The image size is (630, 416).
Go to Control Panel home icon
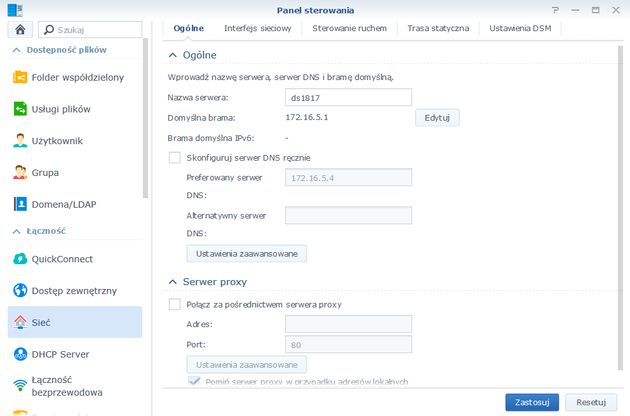coord(20,29)
